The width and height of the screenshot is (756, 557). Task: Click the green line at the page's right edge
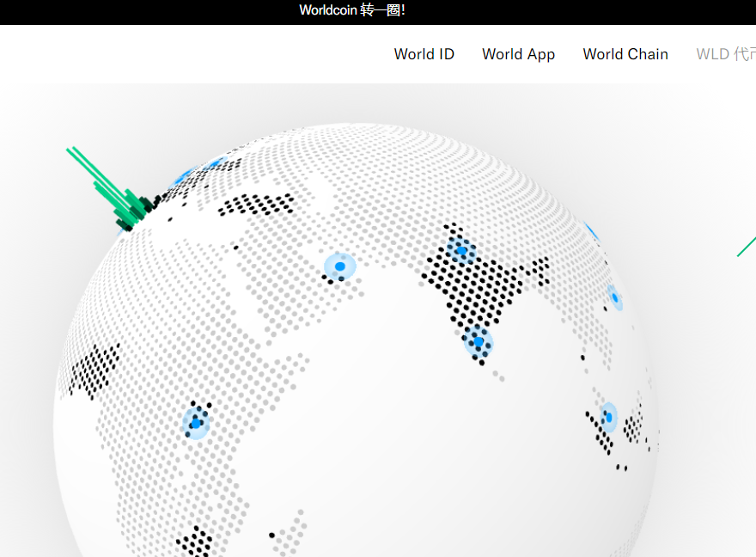[746, 247]
